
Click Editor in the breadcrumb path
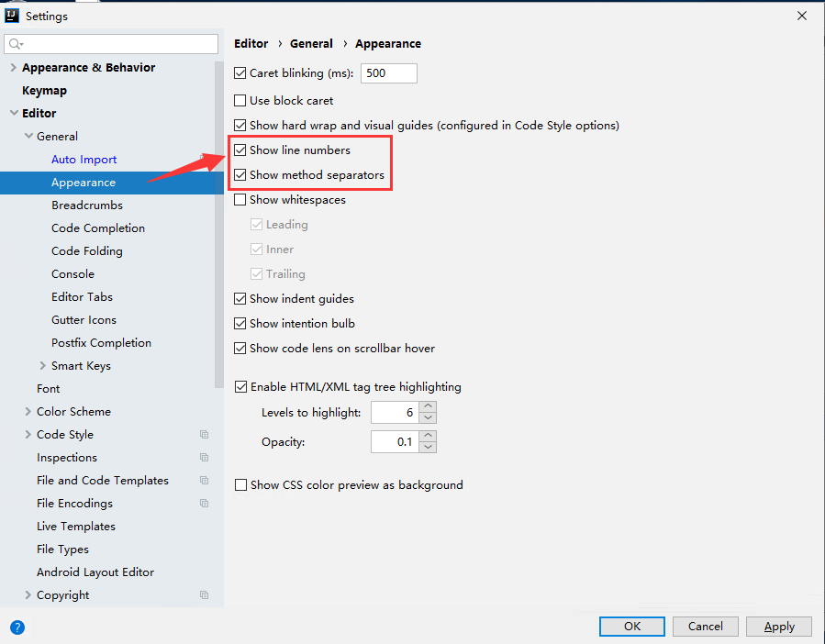click(251, 44)
